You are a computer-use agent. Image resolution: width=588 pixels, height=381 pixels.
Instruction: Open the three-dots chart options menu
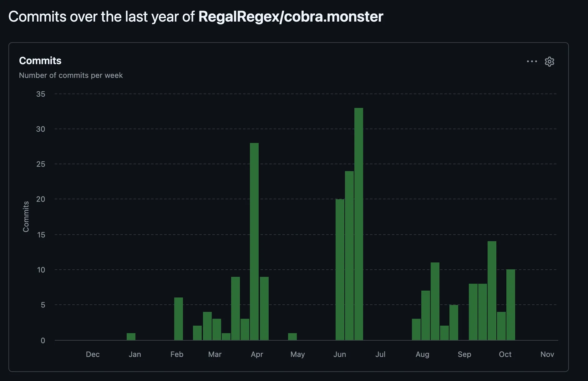click(532, 62)
